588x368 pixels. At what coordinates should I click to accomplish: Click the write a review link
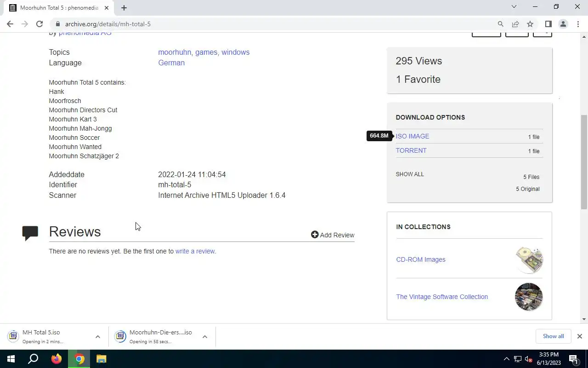[195, 251]
